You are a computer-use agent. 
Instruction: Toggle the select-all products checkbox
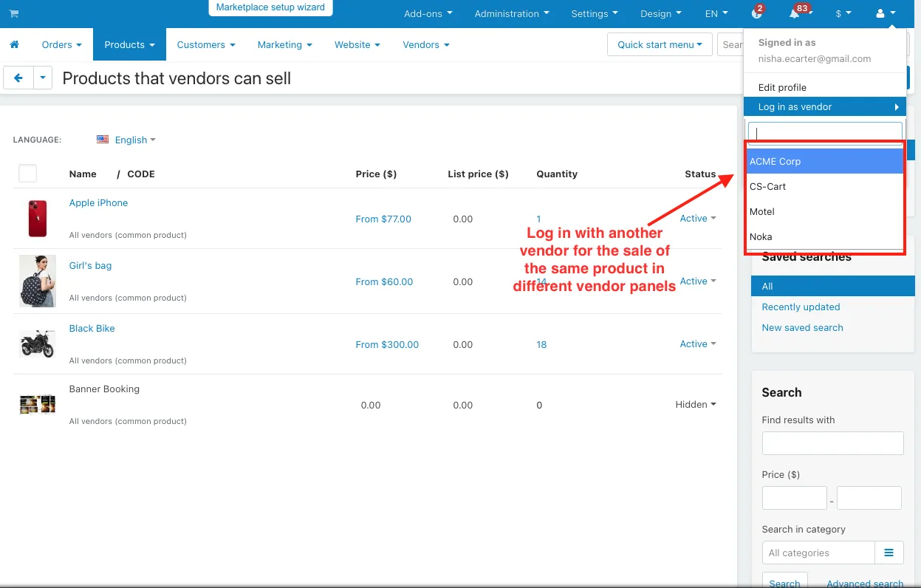[x=27, y=174]
